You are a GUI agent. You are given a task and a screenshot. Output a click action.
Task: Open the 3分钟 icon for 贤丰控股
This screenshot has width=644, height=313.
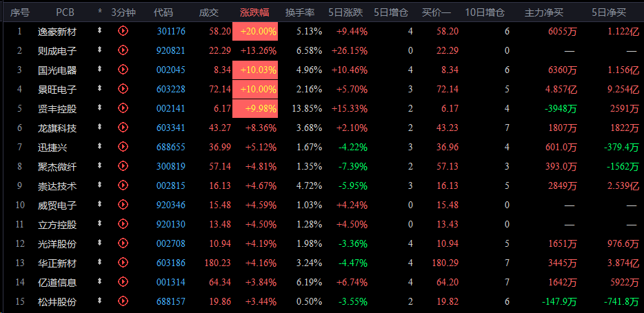point(123,108)
